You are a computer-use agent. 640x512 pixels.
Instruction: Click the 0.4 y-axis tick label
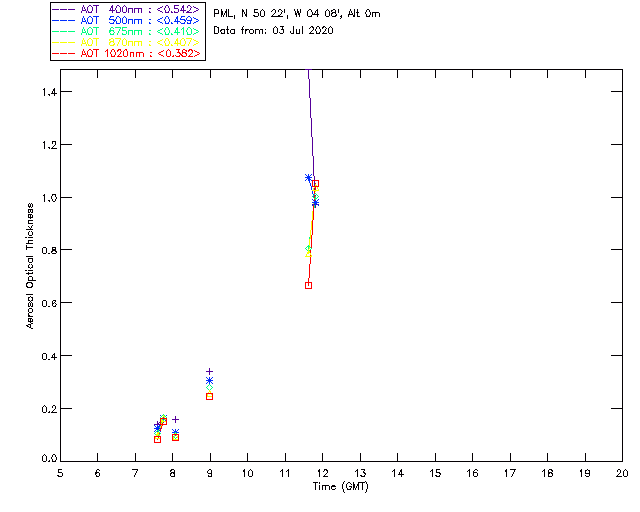(x=49, y=356)
